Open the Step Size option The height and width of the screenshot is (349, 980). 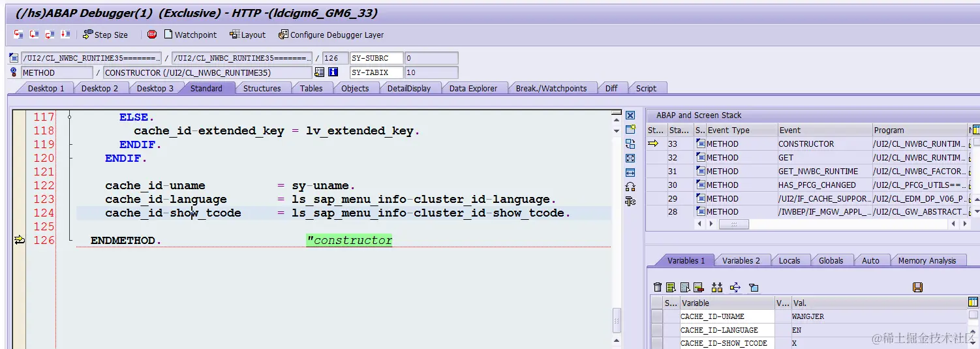tap(105, 35)
